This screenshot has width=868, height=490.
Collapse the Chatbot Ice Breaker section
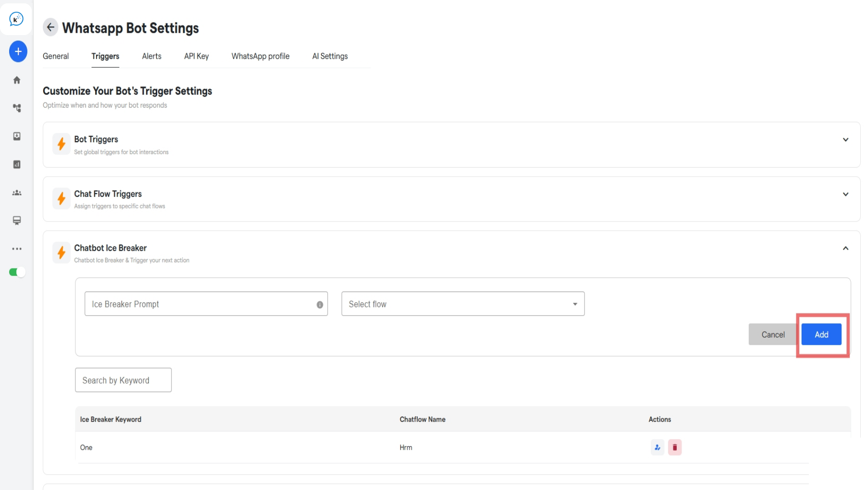[845, 248]
